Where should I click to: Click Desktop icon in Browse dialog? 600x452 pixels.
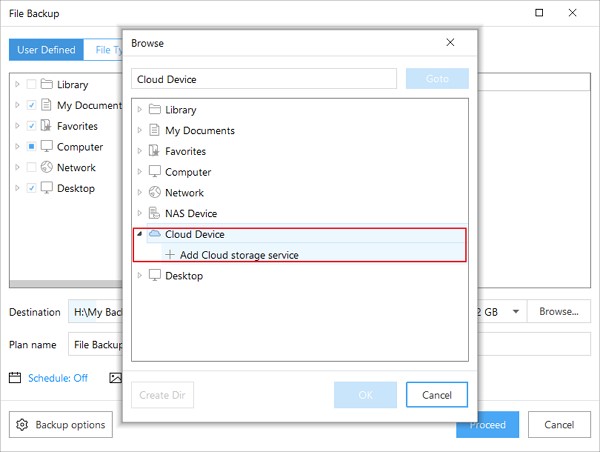tap(155, 275)
